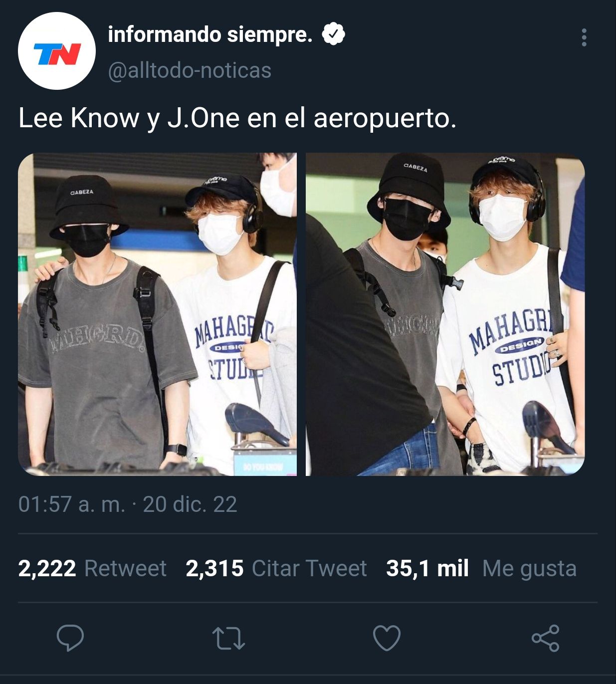
Task: Like the tweet with the heart icon
Action: 387,638
